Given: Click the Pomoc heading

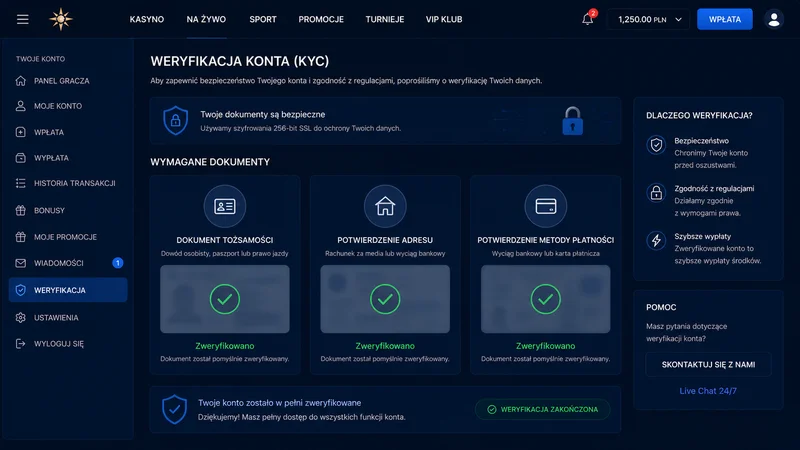Looking at the screenshot, I should [661, 307].
